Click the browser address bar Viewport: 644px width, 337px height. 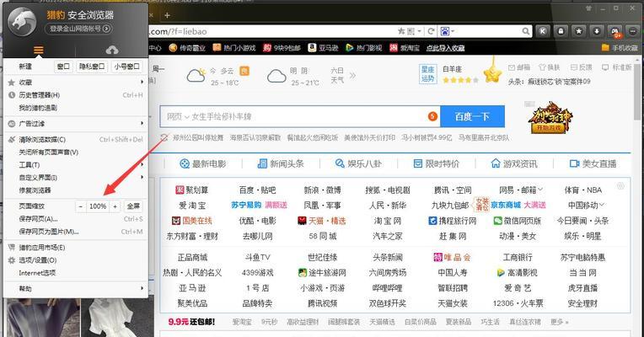click(x=272, y=31)
